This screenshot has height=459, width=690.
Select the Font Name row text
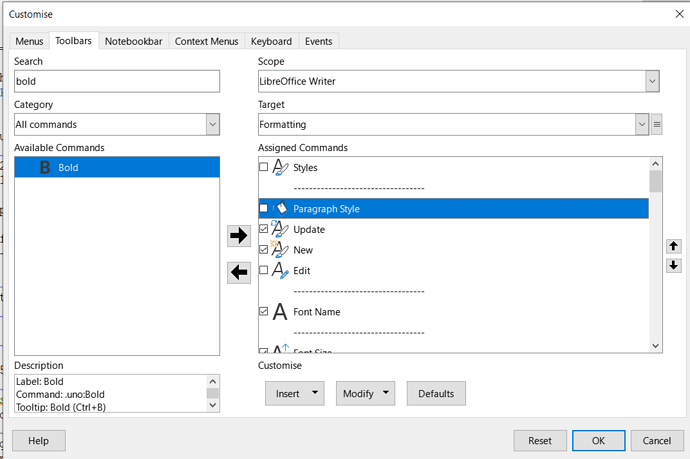[316, 312]
